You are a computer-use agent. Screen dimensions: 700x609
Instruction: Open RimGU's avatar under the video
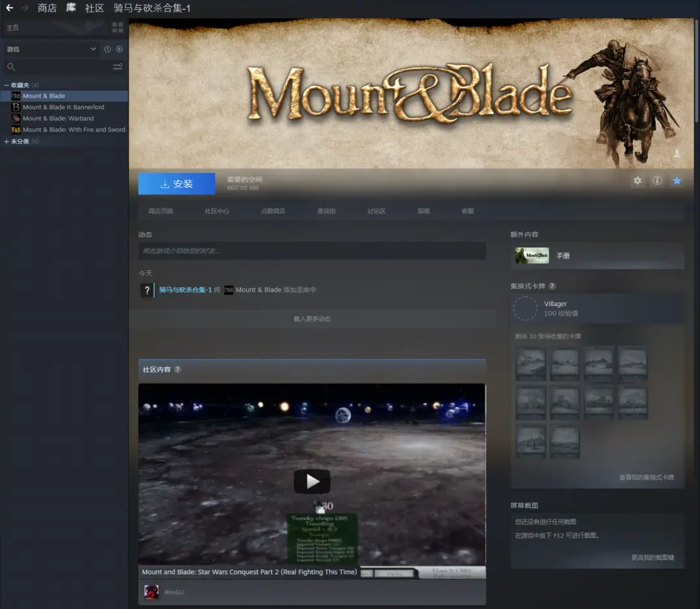click(151, 592)
